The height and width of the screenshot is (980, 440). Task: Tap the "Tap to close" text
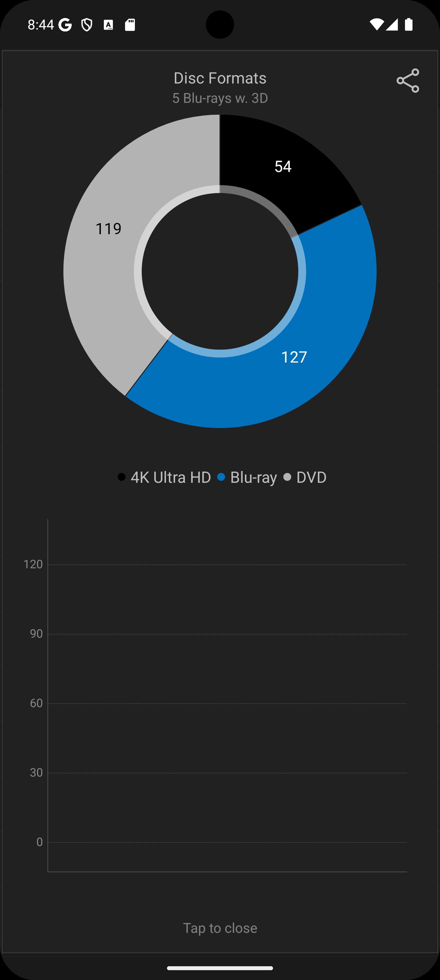[x=220, y=928]
